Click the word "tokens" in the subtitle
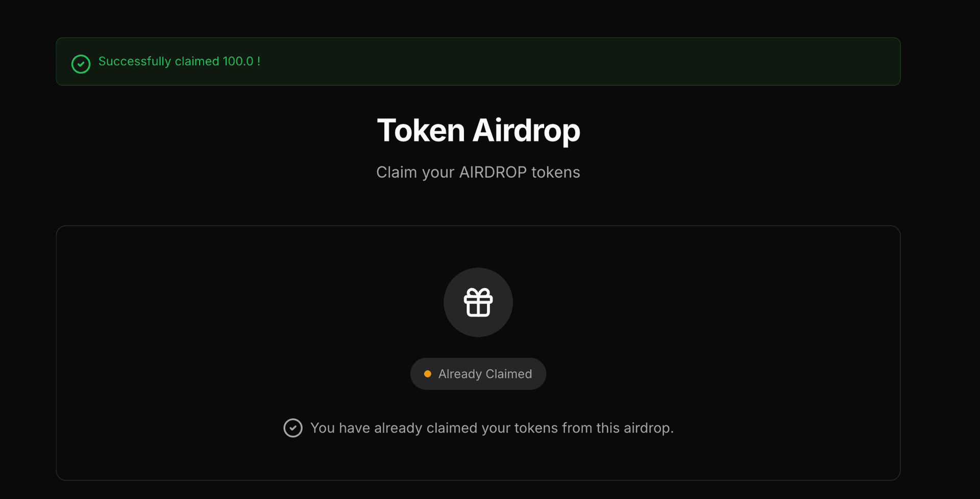The image size is (980, 499). click(555, 172)
